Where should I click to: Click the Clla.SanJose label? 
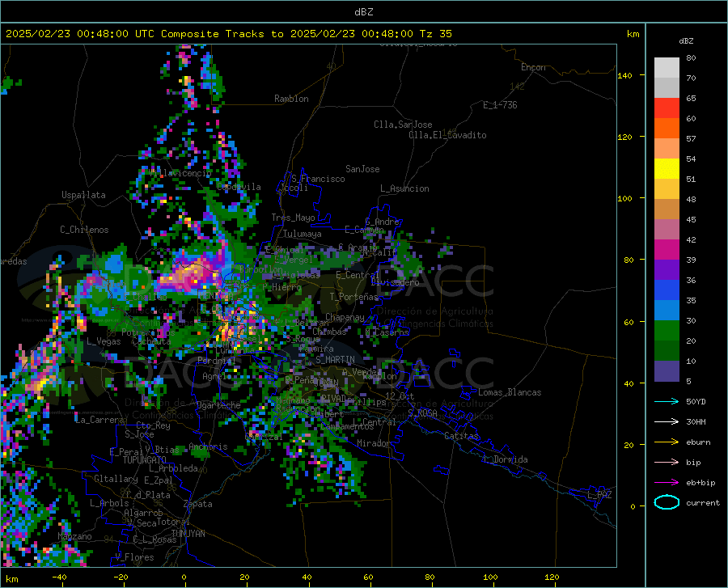(403, 125)
